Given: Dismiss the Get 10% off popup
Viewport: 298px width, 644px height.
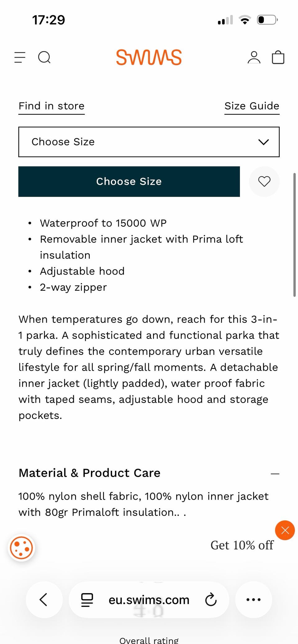Looking at the screenshot, I should [x=285, y=530].
